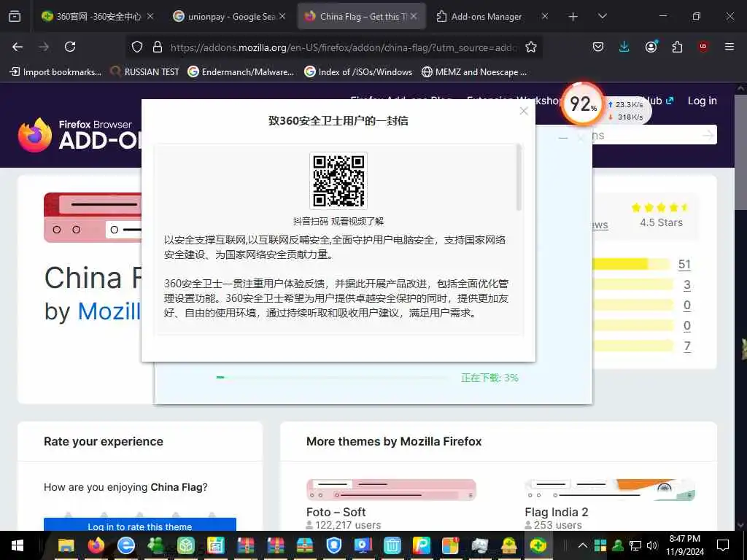Reload the current page
The image size is (747, 560).
point(70,47)
